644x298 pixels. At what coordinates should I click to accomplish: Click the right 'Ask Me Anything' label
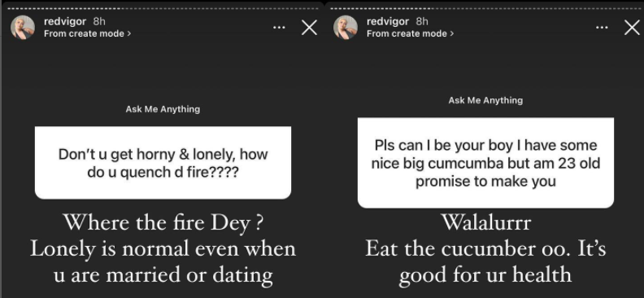click(x=486, y=100)
